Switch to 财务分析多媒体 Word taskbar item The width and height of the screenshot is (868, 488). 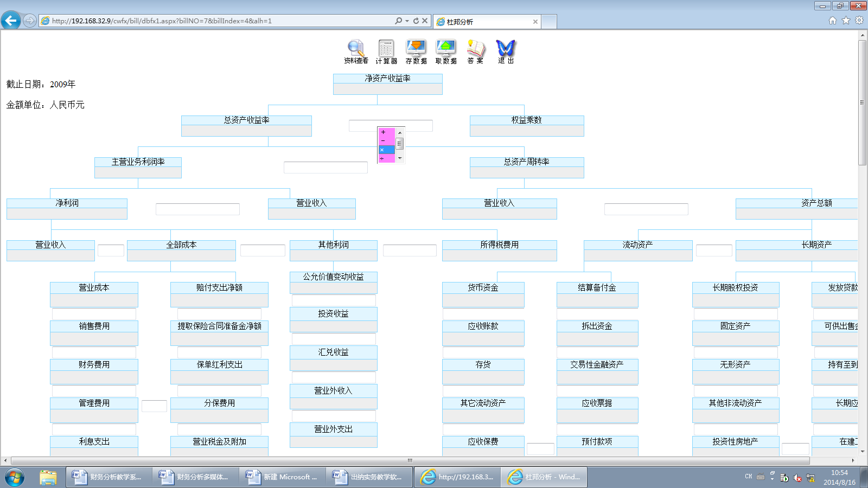click(x=195, y=477)
